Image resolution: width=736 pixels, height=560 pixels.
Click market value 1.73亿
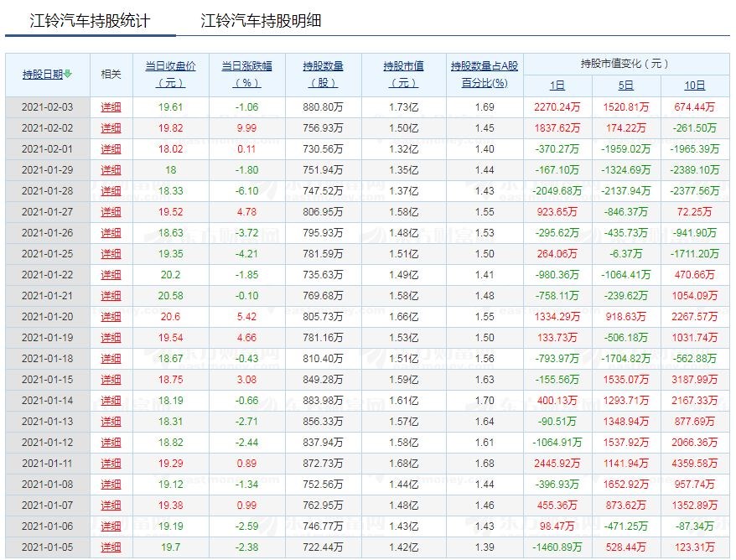tap(404, 107)
